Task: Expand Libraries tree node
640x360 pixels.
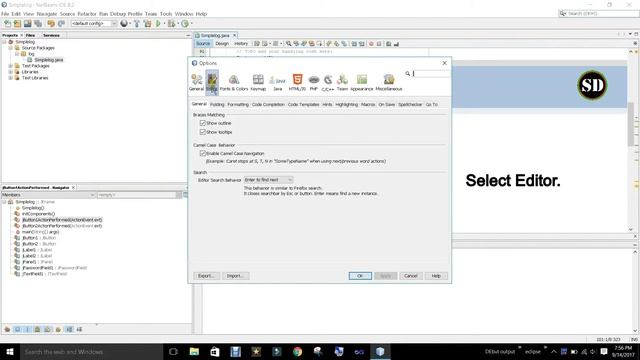Action: [11, 72]
